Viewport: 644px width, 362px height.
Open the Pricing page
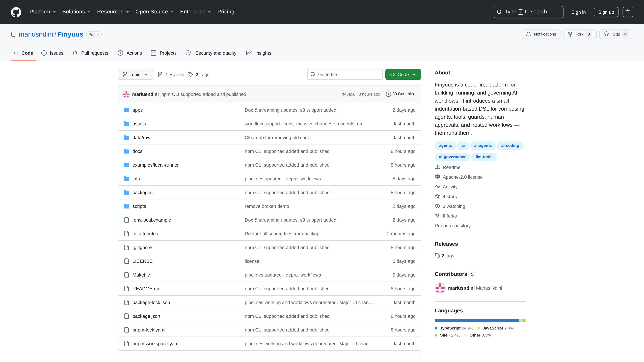coord(226,12)
